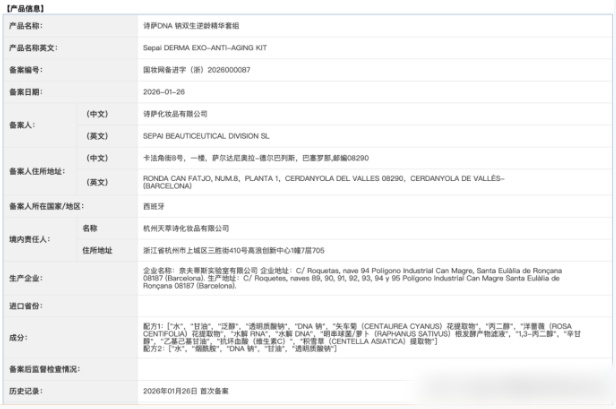
Task: Select the 备案人所在国家/地区 label
Action: click(x=46, y=206)
